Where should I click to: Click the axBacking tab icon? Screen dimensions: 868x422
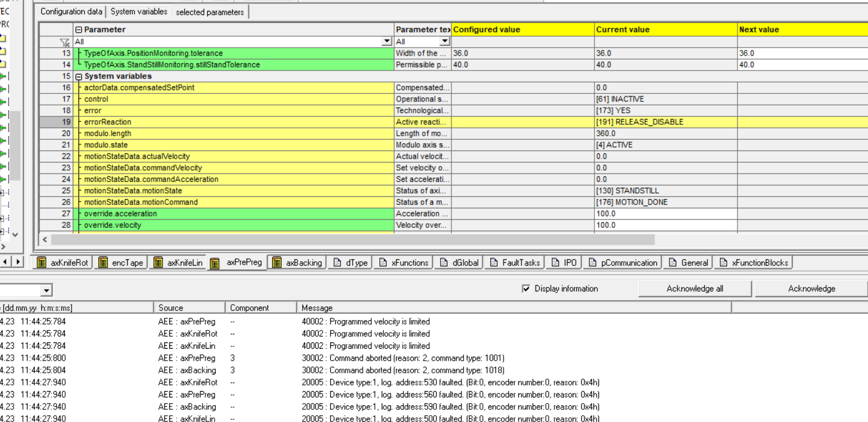[x=277, y=263]
